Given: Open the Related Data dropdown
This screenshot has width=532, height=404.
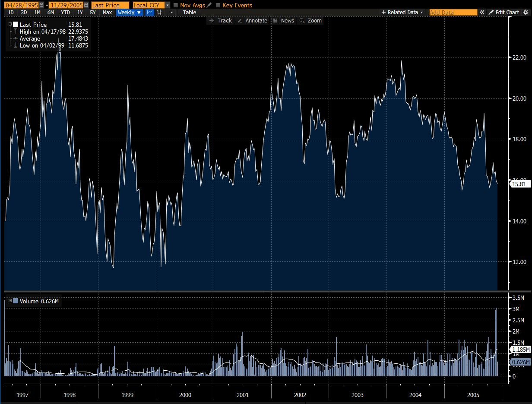Looking at the screenshot, I should 402,13.
